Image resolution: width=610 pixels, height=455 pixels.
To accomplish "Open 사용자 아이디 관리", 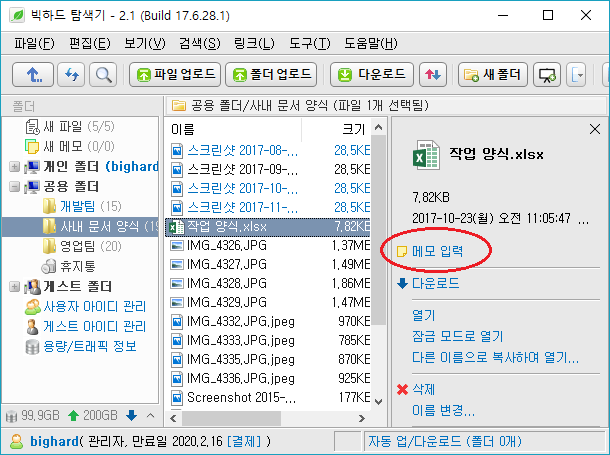I will (x=86, y=307).
